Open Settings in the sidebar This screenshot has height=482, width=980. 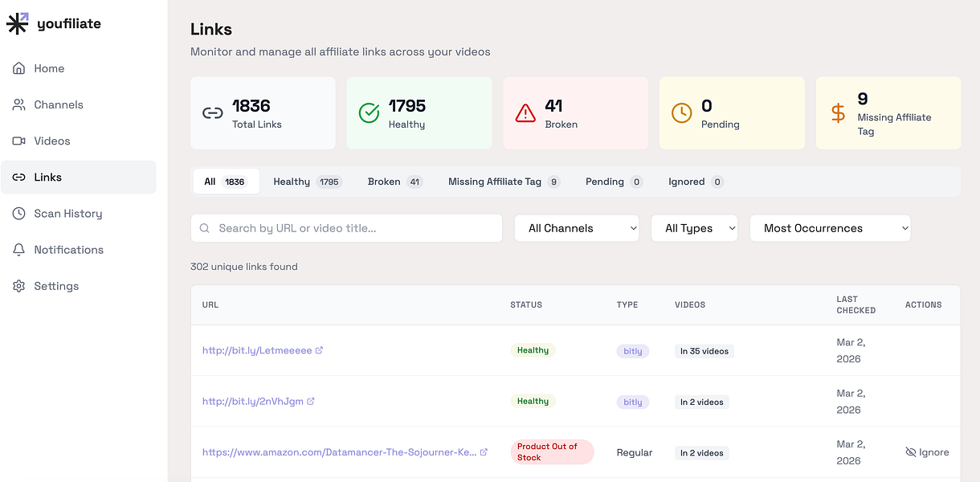click(79, 286)
